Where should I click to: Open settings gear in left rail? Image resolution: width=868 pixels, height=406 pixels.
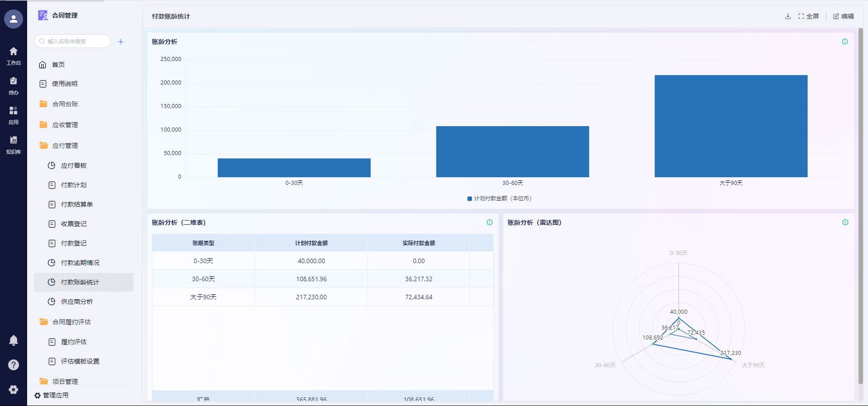[x=14, y=390]
